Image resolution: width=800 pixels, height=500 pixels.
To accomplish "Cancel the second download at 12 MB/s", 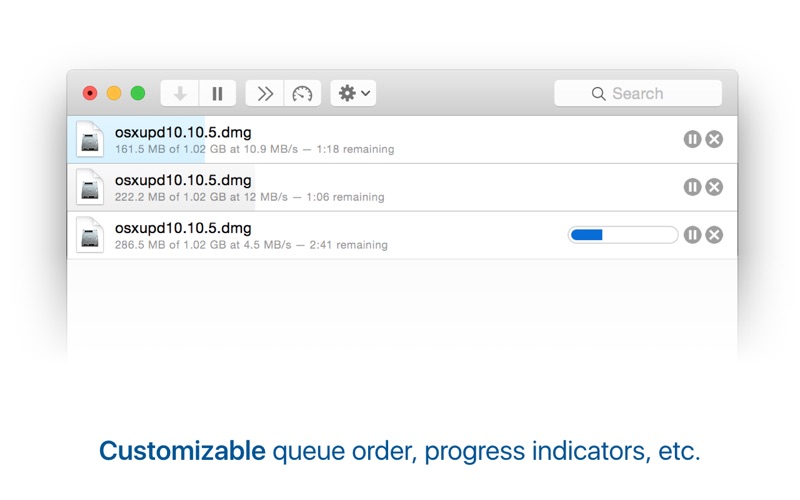I will [714, 187].
